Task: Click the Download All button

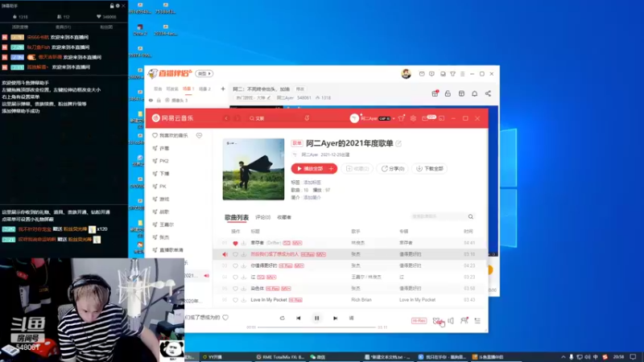Action: pos(430,169)
